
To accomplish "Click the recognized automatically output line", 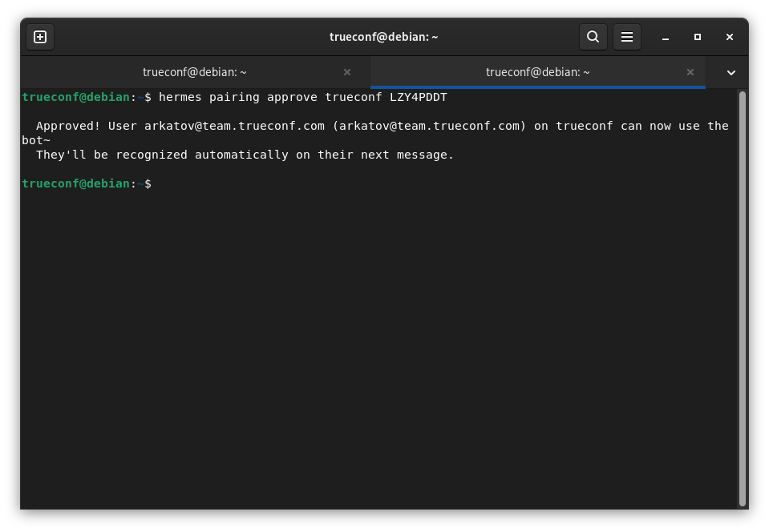I will tap(245, 155).
